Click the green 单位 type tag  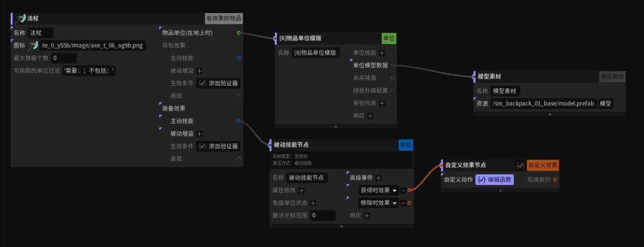pyautogui.click(x=389, y=38)
